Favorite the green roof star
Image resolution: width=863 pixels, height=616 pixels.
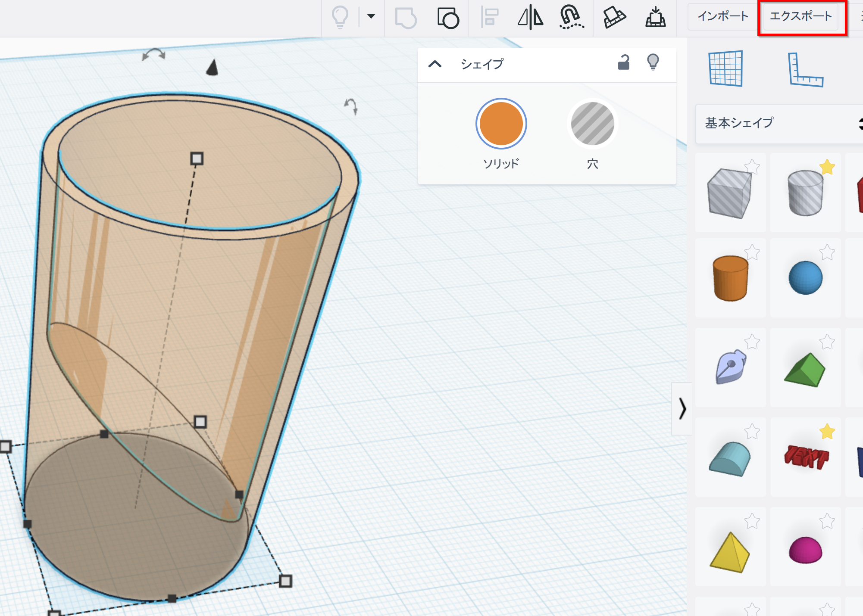point(827,342)
